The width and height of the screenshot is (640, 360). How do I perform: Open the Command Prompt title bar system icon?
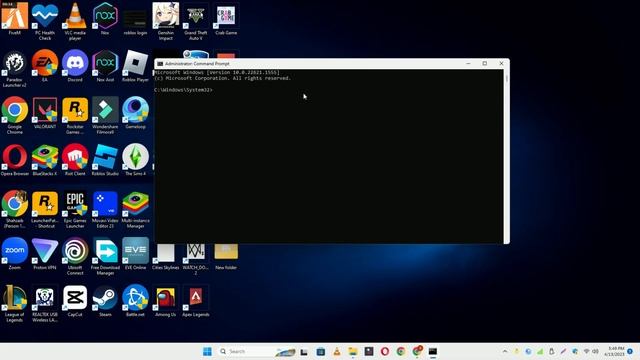160,64
